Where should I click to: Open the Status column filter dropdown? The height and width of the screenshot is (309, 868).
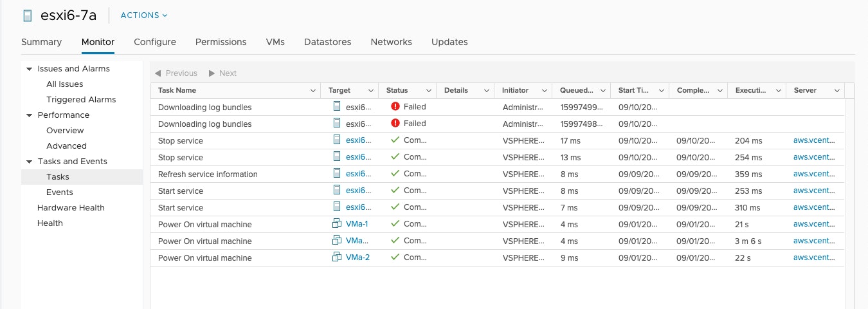coord(429,91)
